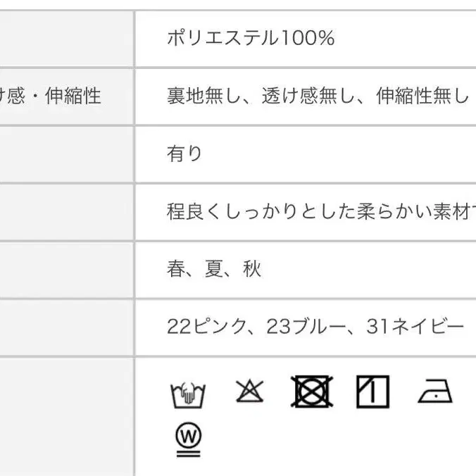Click the 伸縮性無し text in second row
476x476 pixels.
tap(422, 96)
